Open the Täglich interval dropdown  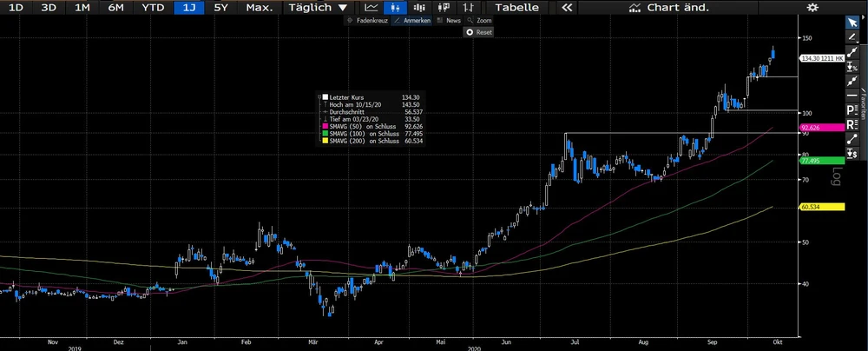click(x=319, y=8)
